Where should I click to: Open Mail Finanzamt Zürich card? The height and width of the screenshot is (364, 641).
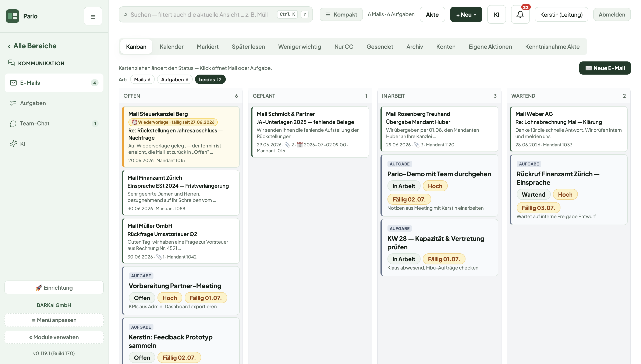coord(181,193)
